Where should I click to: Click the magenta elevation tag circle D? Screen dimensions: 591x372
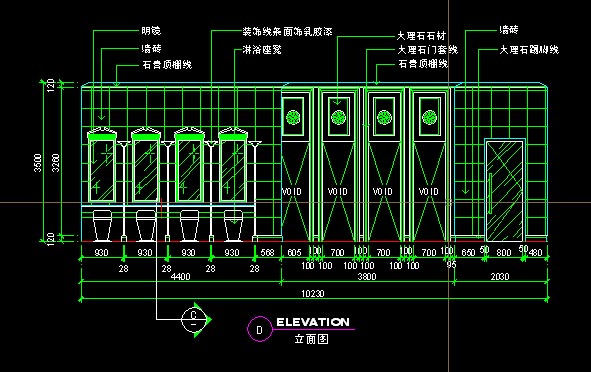tap(259, 329)
